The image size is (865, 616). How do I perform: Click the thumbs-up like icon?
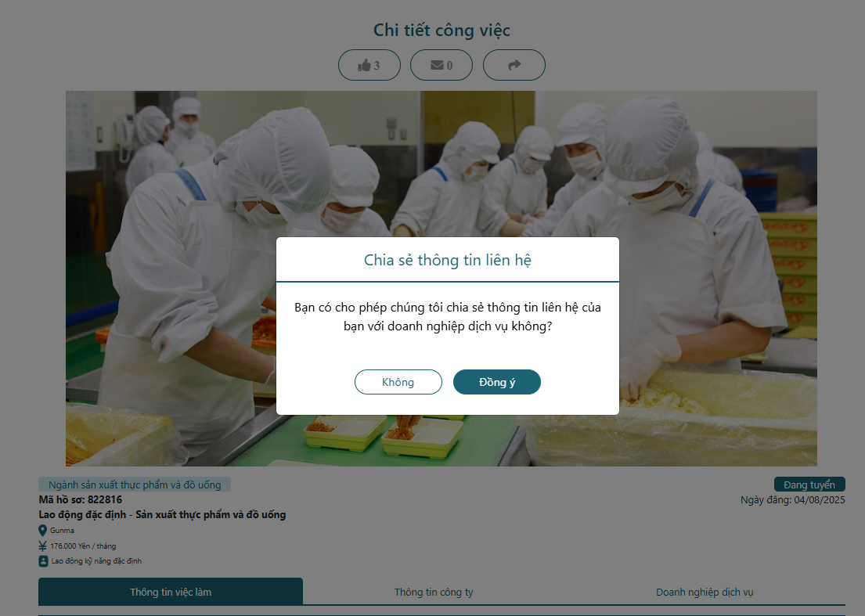pyautogui.click(x=364, y=66)
